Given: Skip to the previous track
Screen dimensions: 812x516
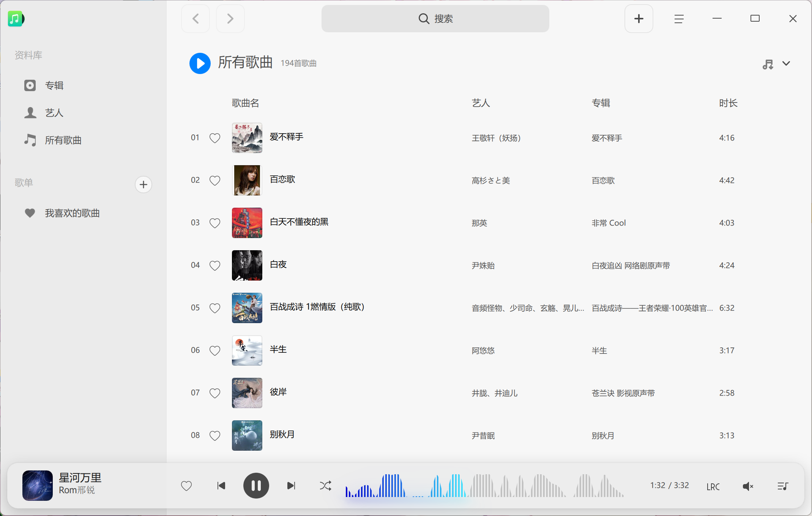Looking at the screenshot, I should tap(221, 486).
